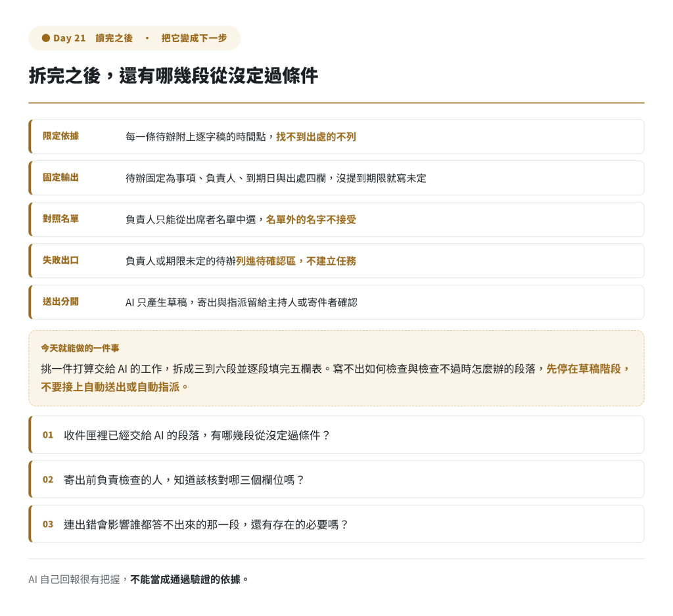
Task: Select the "固定輸出" row label
Action: [x=60, y=178]
